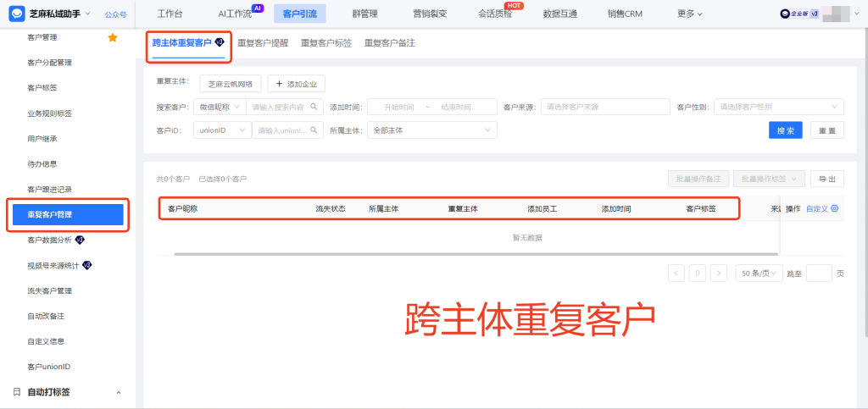
Task: Open 客户管理 in the sidebar
Action: click(42, 37)
